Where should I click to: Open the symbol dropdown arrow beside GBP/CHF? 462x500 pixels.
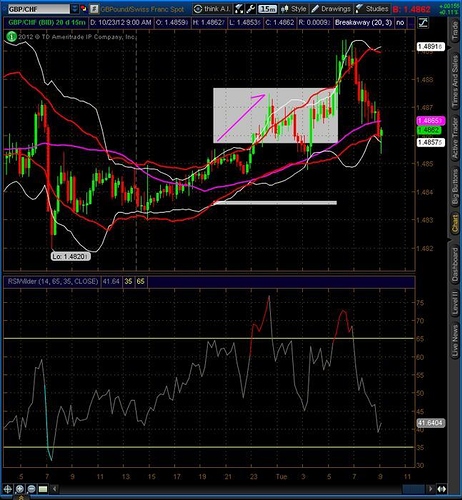pos(75,9)
